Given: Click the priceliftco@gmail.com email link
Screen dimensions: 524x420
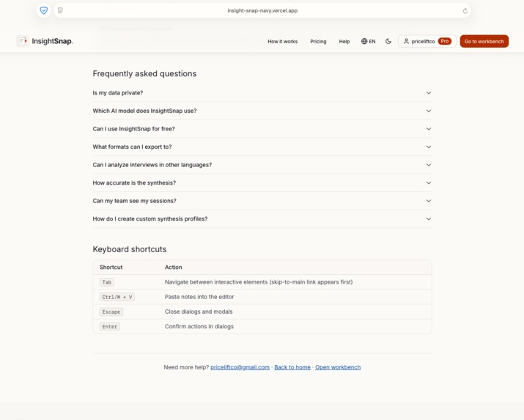Looking at the screenshot, I should coord(240,367).
